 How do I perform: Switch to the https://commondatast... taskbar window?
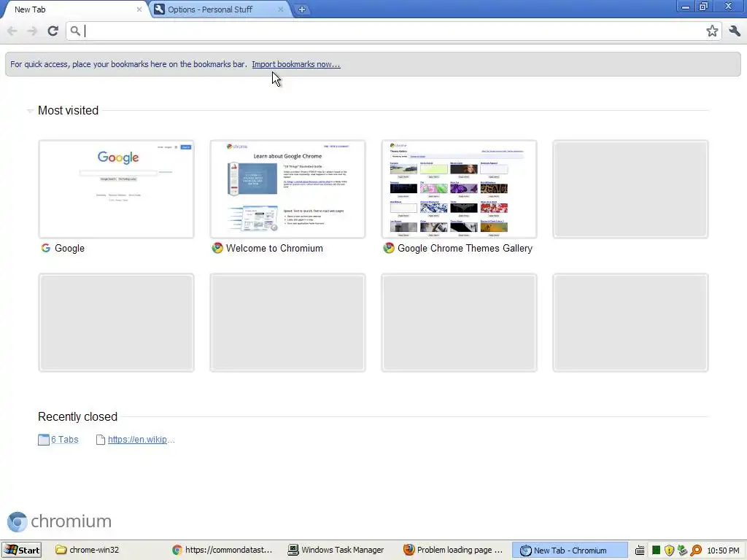click(x=222, y=550)
